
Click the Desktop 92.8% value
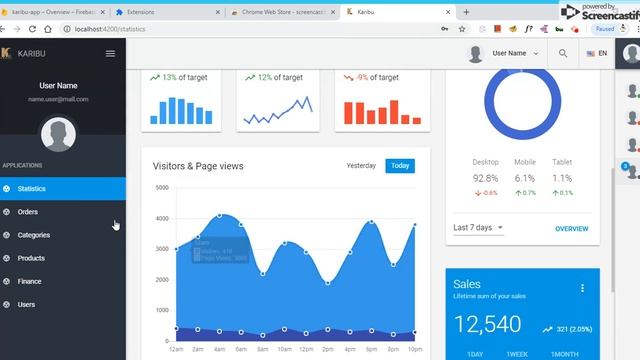pyautogui.click(x=485, y=178)
